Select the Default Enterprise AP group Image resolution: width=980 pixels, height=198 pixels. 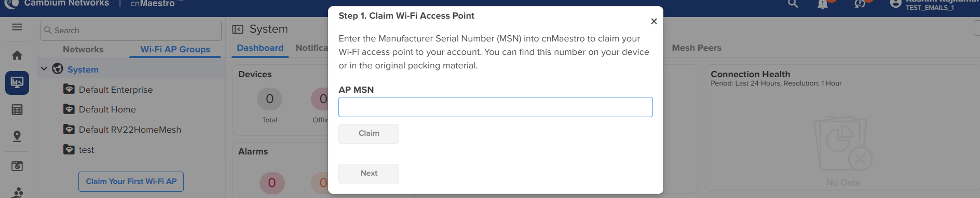tap(116, 90)
